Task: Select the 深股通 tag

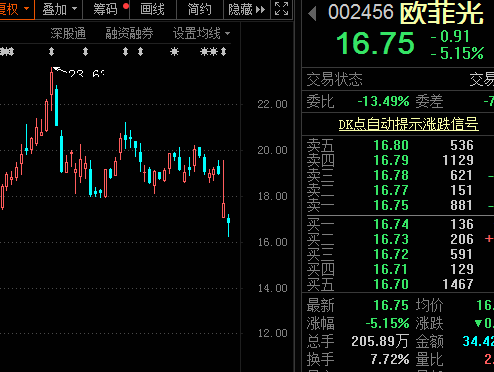Action: pos(68,33)
